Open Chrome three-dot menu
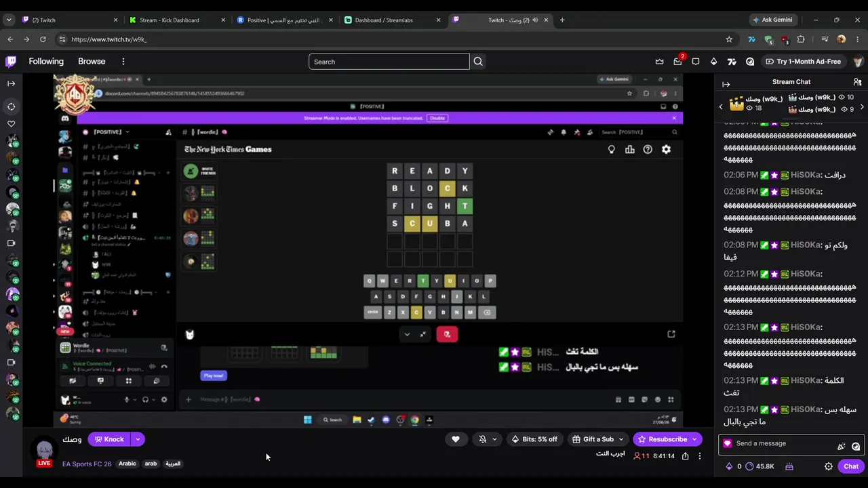Viewport: 868px width, 488px height. pyautogui.click(x=858, y=39)
